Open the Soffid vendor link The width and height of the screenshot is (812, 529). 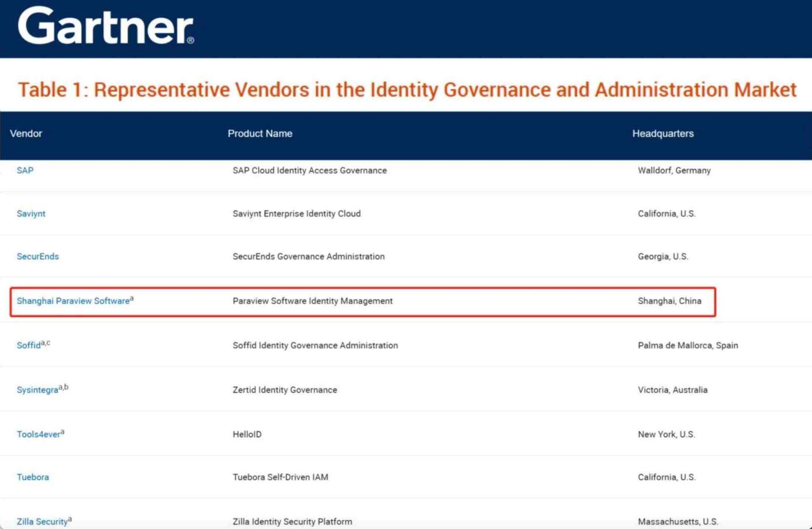pyautogui.click(x=29, y=345)
